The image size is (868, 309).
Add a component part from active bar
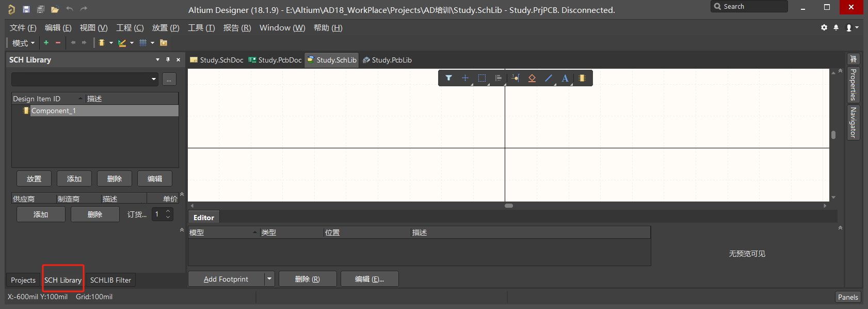click(582, 78)
